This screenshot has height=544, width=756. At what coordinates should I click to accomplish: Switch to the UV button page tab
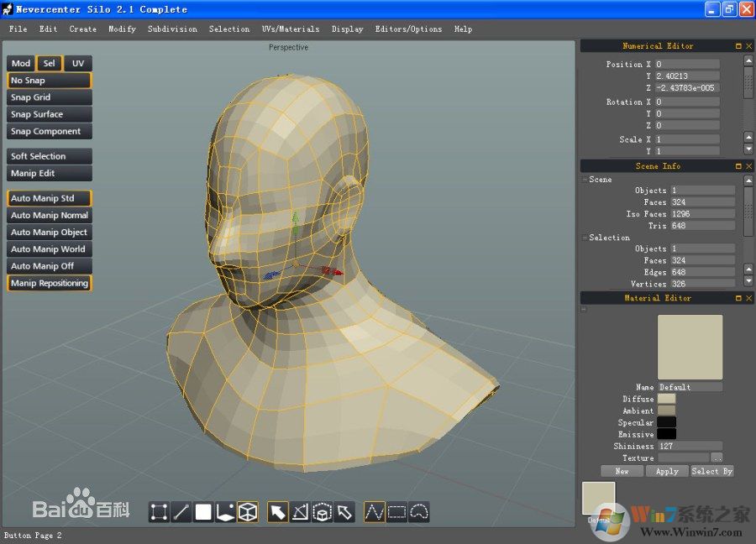tap(78, 63)
